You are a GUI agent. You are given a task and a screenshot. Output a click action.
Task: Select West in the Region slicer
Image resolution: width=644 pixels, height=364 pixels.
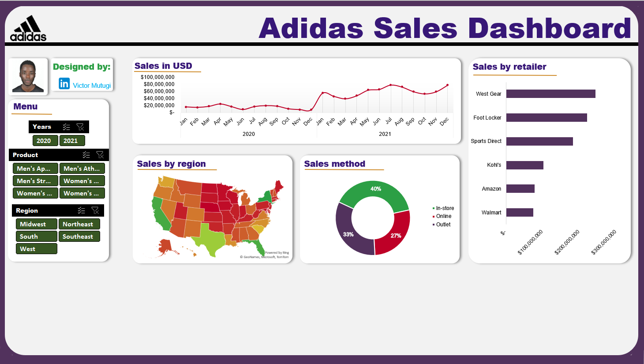click(x=36, y=248)
